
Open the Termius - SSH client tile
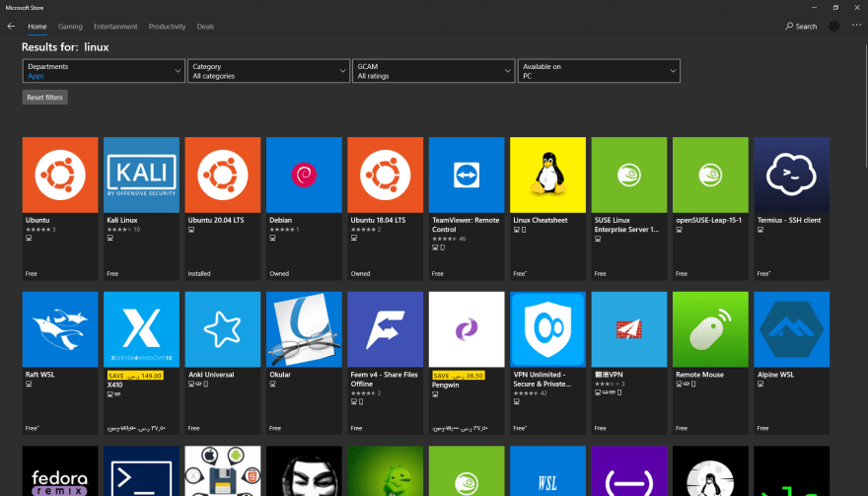[x=792, y=208]
